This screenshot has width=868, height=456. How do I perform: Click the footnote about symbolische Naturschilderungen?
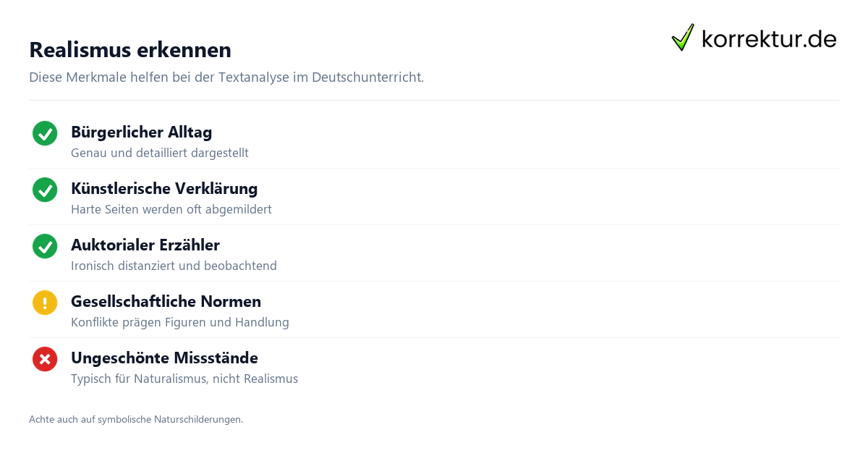click(x=136, y=420)
